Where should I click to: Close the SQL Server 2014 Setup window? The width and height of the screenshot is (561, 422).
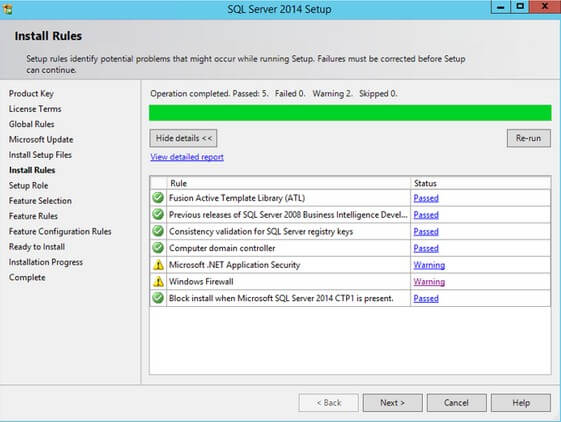coord(545,7)
